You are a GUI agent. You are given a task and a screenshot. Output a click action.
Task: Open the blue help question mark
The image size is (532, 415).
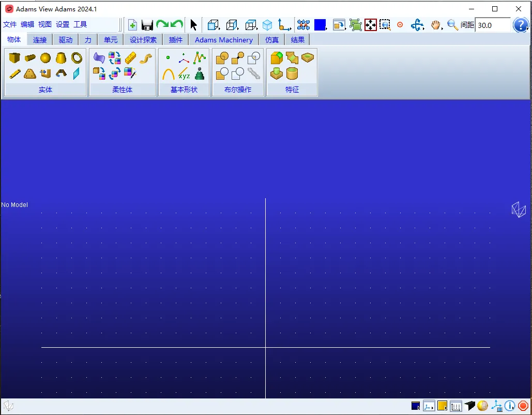(521, 25)
